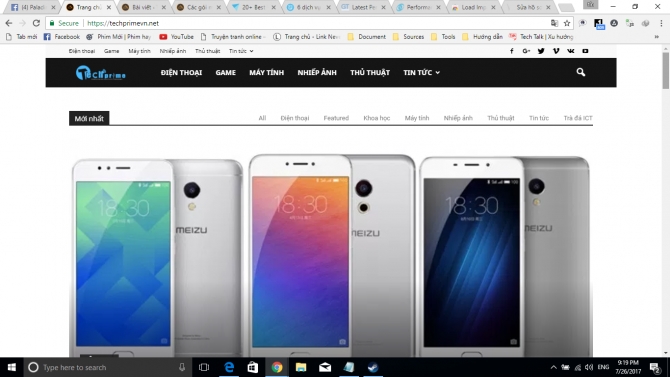Filter latest posts by Trà đá ICT
The height and width of the screenshot is (377, 670).
click(x=578, y=118)
